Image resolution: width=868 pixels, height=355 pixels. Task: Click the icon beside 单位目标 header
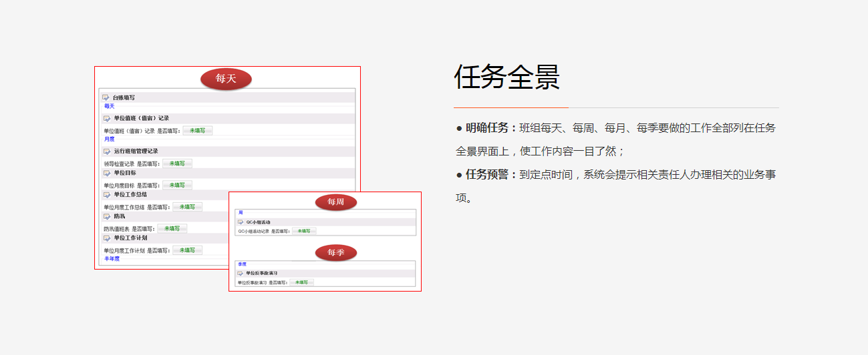(x=107, y=173)
